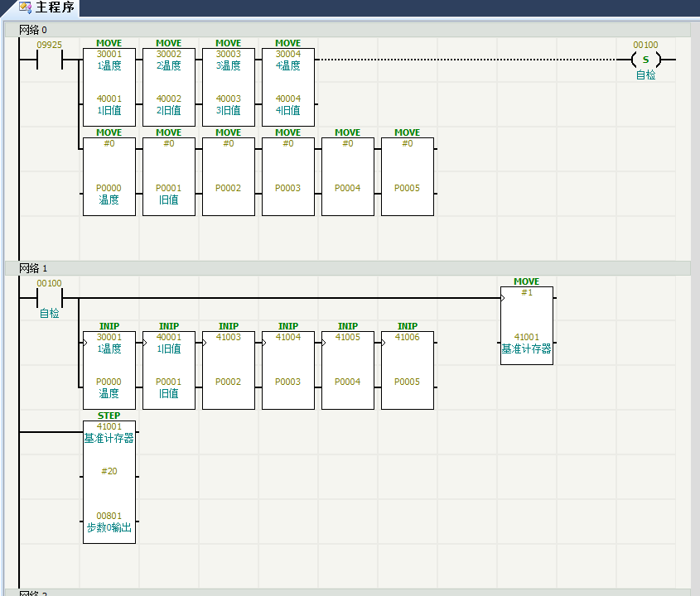Select the INIP 41004 block
The image size is (700, 596).
288,370
